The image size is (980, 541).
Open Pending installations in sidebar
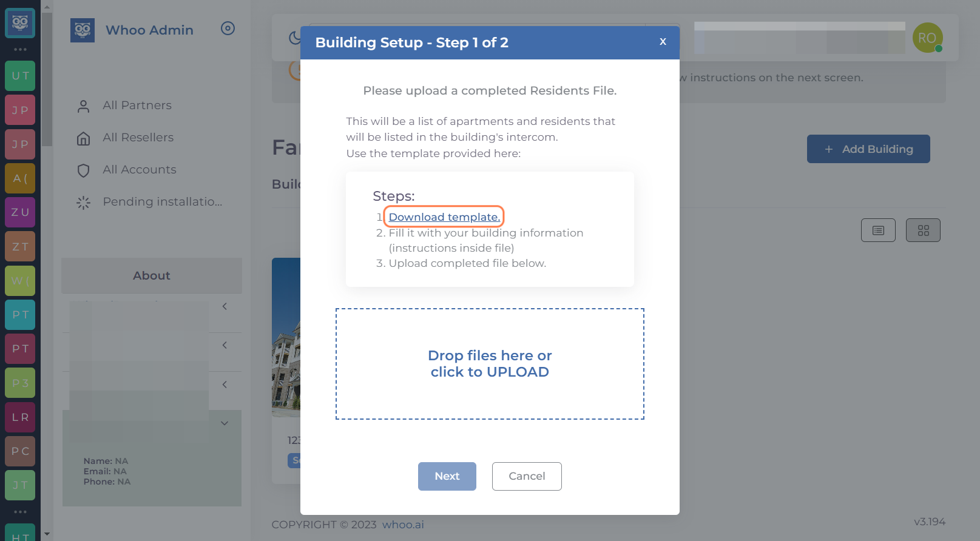(x=163, y=202)
